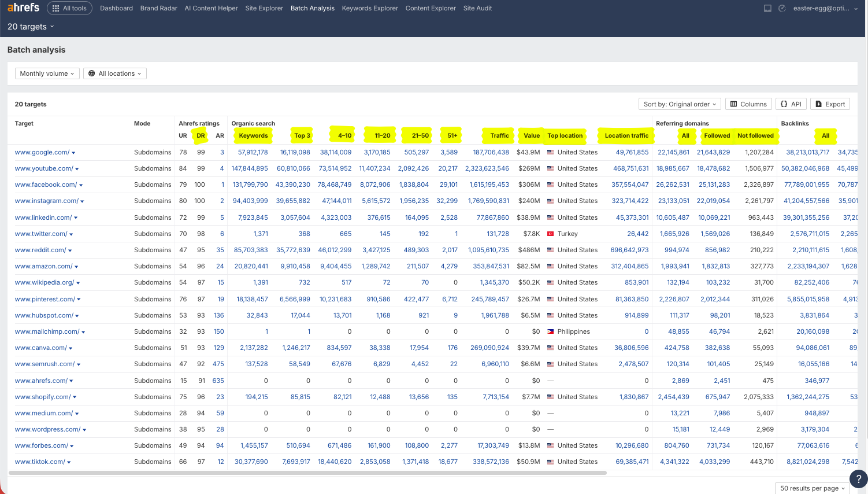Expand the 20 targets dropdown
868x494 pixels.
[x=31, y=27]
